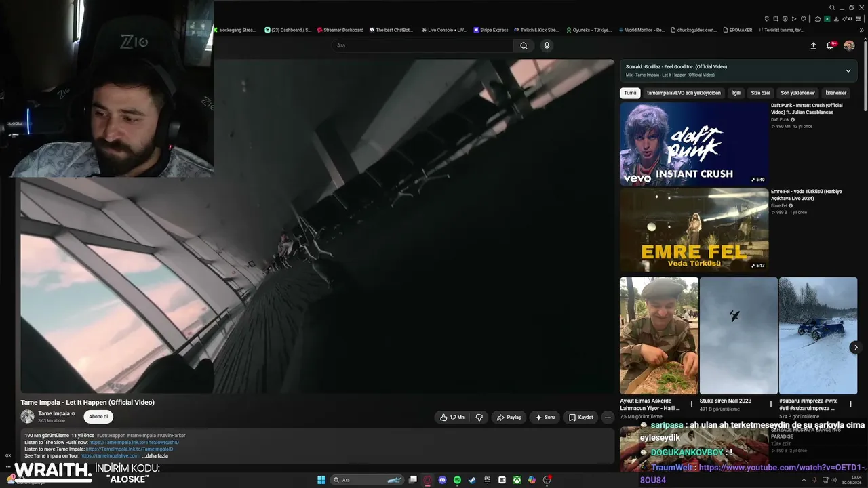This screenshot has height=488, width=868.
Task: Open the browser easy setup menu icon
Action: click(859, 19)
